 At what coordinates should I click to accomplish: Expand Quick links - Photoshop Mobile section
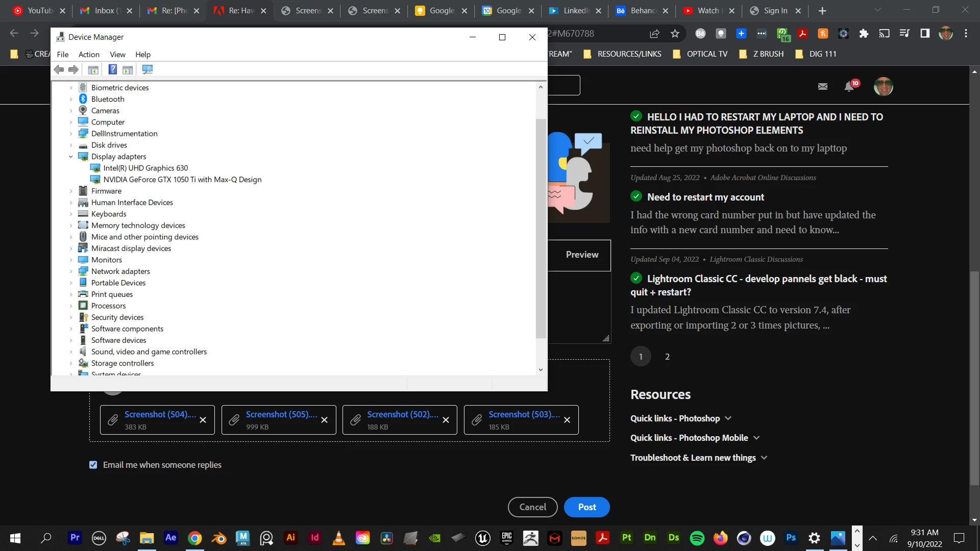point(756,438)
